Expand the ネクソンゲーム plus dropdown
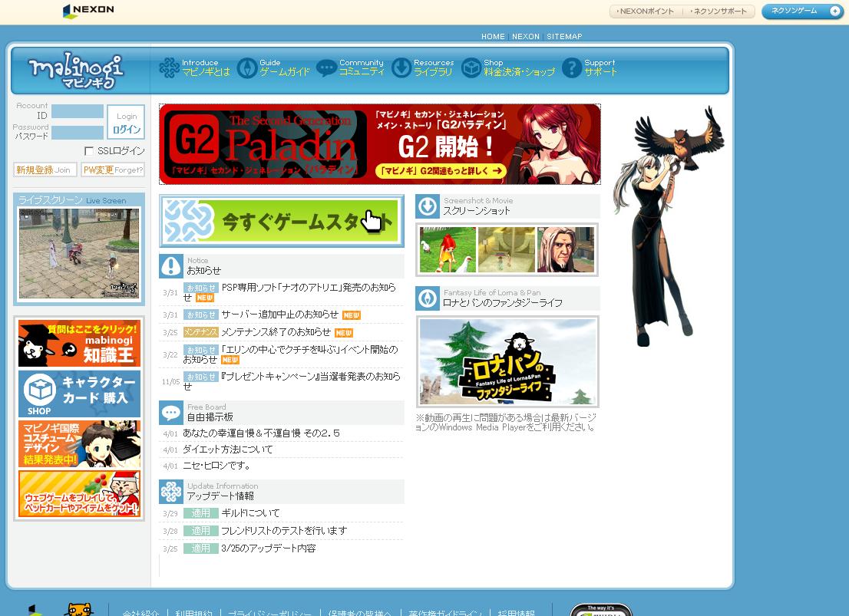 834,12
